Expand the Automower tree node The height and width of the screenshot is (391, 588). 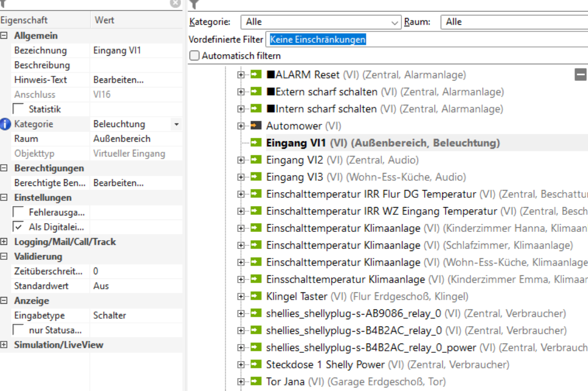[241, 126]
